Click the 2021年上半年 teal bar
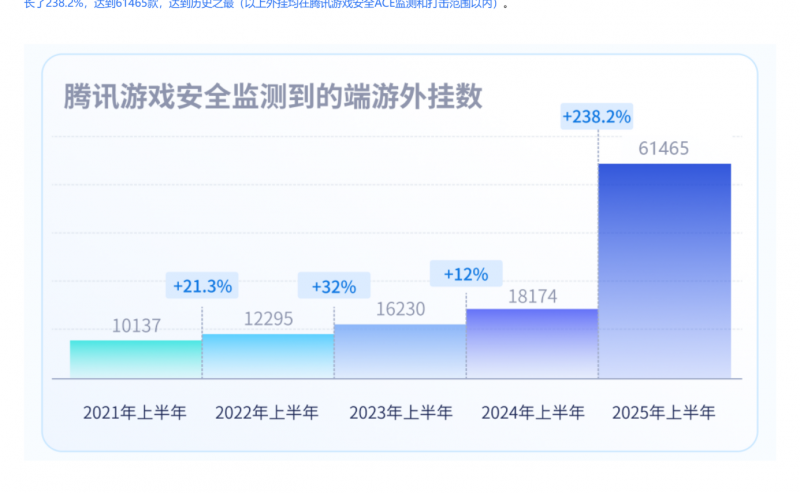The width and height of the screenshot is (800, 493). coord(136,359)
